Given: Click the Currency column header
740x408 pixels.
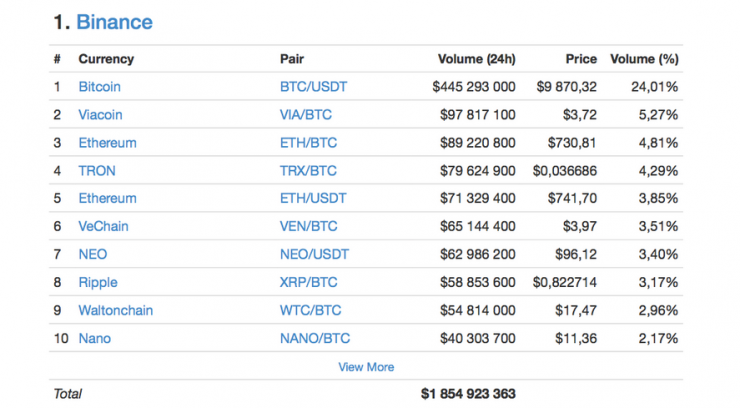Looking at the screenshot, I should [x=106, y=59].
